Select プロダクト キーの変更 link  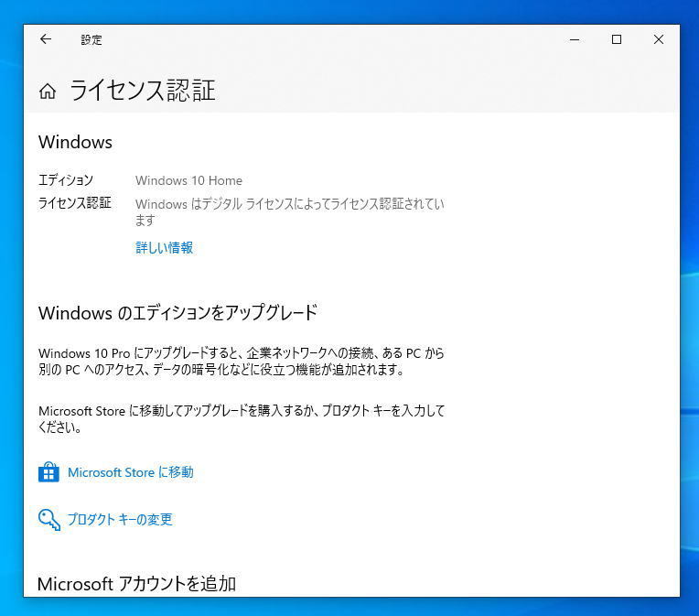click(x=120, y=519)
